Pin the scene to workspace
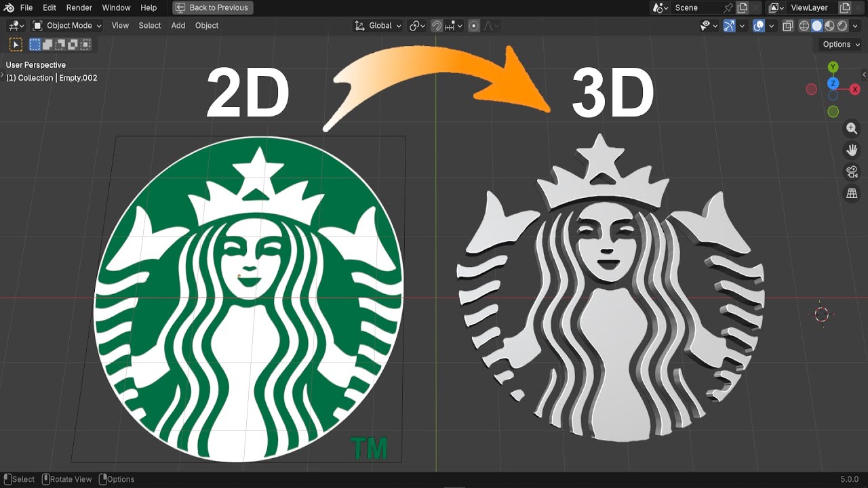868x488 pixels. click(728, 7)
